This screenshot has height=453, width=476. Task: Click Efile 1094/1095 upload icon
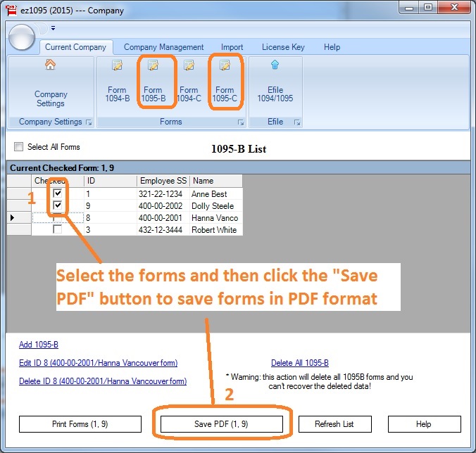275,65
